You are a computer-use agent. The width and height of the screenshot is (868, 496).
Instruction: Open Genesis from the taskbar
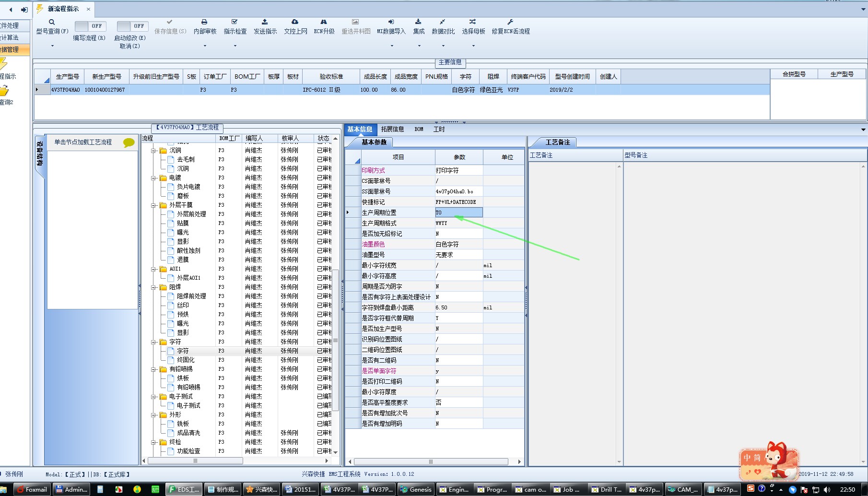[x=416, y=489]
